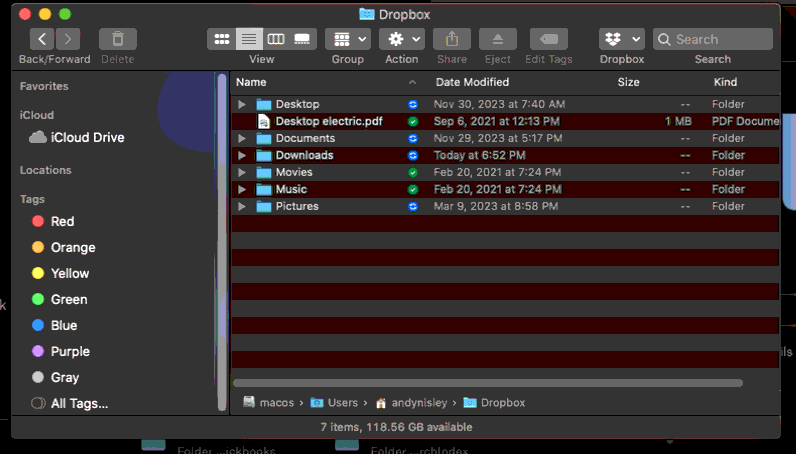This screenshot has width=796, height=454.
Task: Click the sync status badge on Documents row
Action: click(413, 138)
